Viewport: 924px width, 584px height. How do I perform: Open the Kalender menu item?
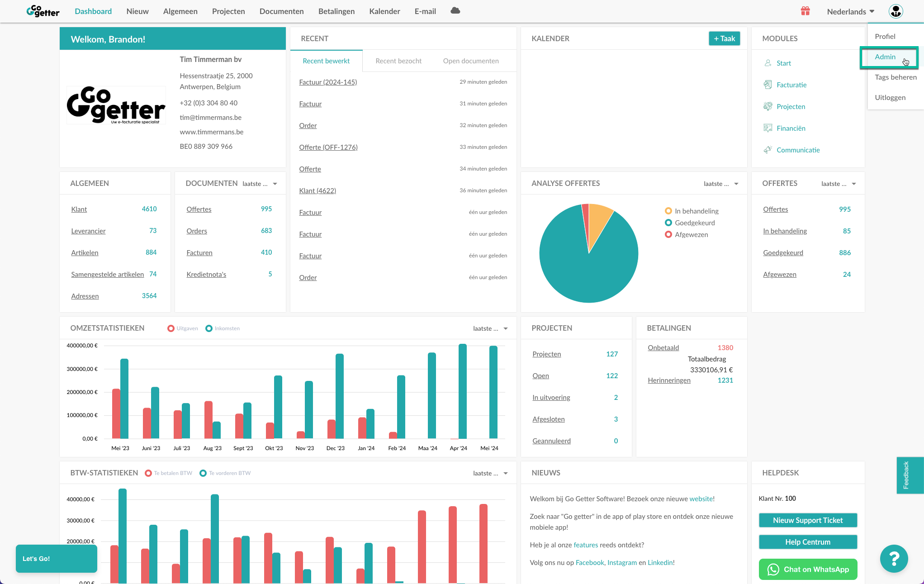[384, 11]
